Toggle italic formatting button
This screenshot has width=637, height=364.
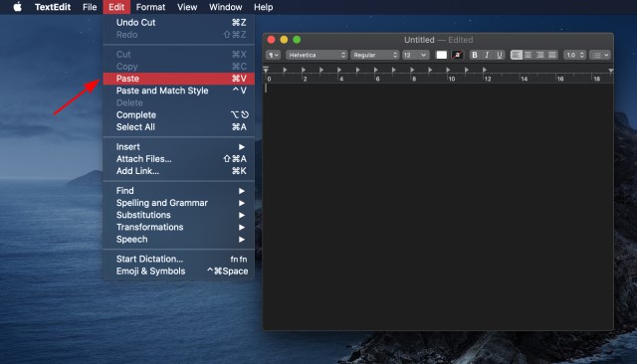point(487,55)
